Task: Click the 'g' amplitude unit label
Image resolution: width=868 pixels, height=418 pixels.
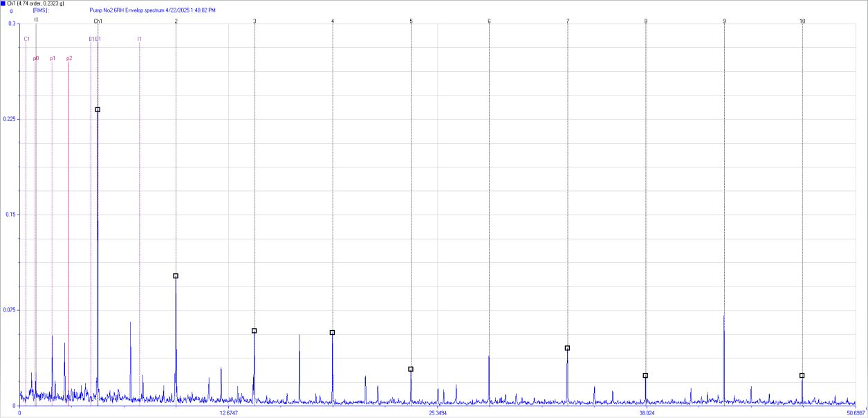Action: click(11, 11)
